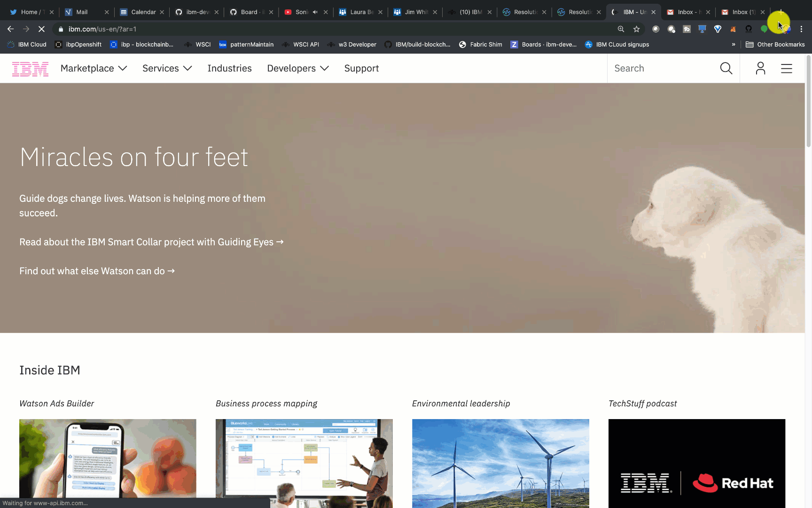812x508 pixels.
Task: Click the gray circle extension icon with badge
Action: point(671,29)
